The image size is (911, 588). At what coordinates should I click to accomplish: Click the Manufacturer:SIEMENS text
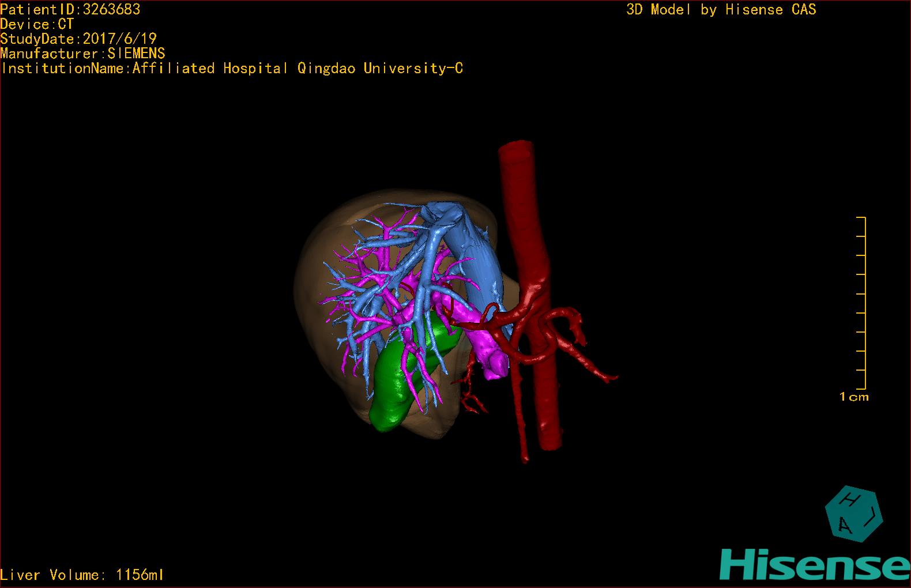[83, 54]
